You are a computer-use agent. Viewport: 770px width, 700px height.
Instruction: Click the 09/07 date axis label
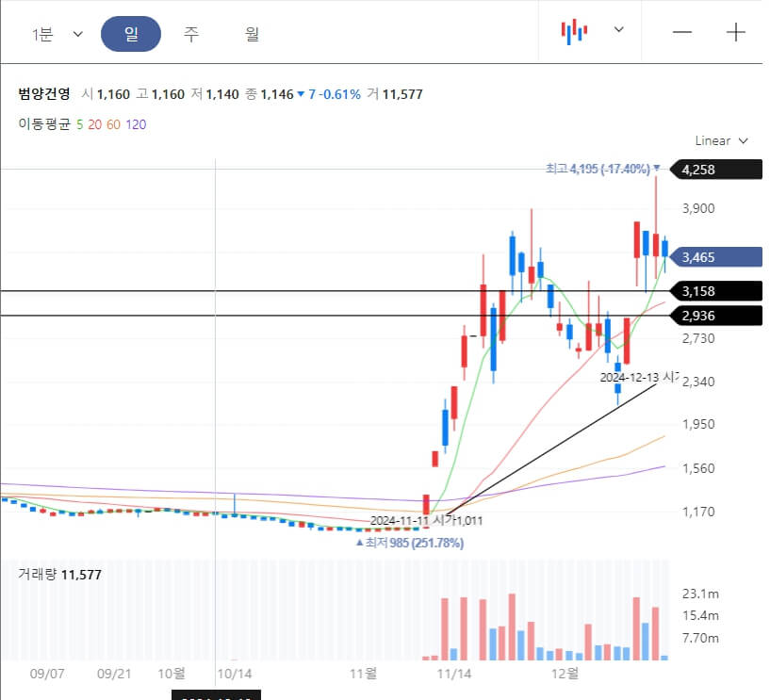47,674
